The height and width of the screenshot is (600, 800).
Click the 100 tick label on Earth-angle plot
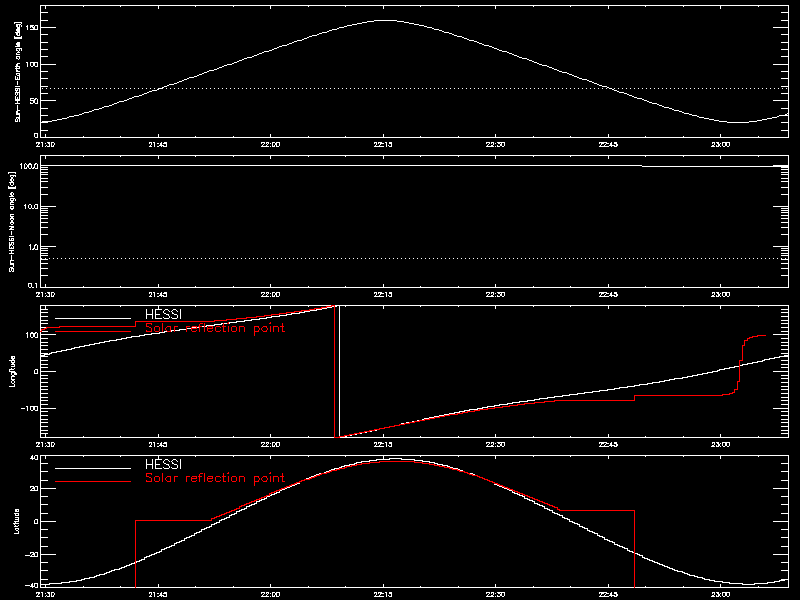coord(32,64)
